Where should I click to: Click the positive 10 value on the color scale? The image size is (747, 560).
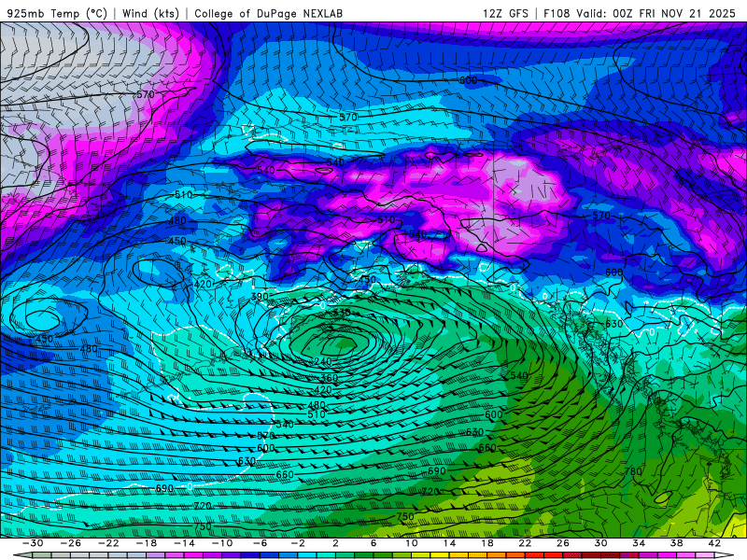click(x=411, y=543)
